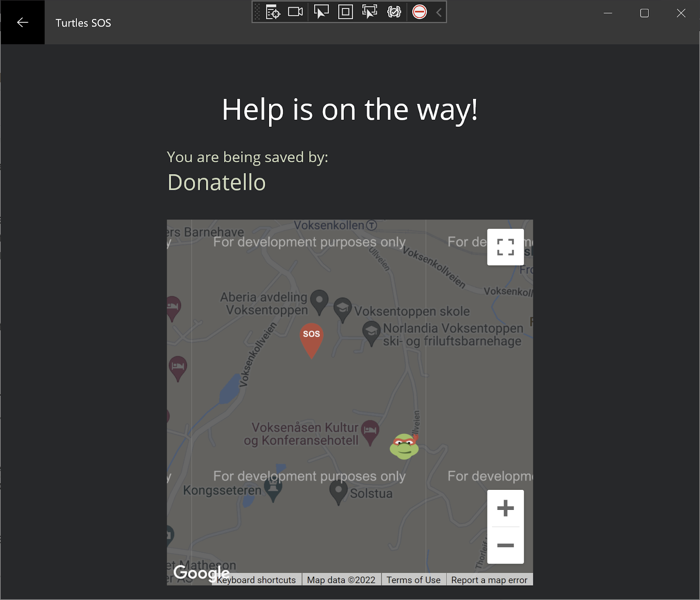Image resolution: width=700 pixels, height=600 pixels.
Task: Toggle fullscreen view of the map
Action: [505, 247]
